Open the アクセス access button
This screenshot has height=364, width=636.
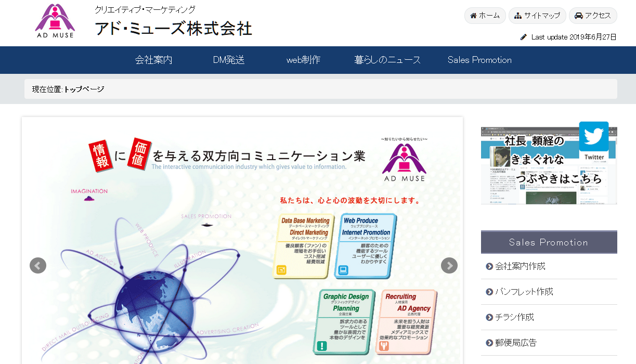tap(593, 16)
